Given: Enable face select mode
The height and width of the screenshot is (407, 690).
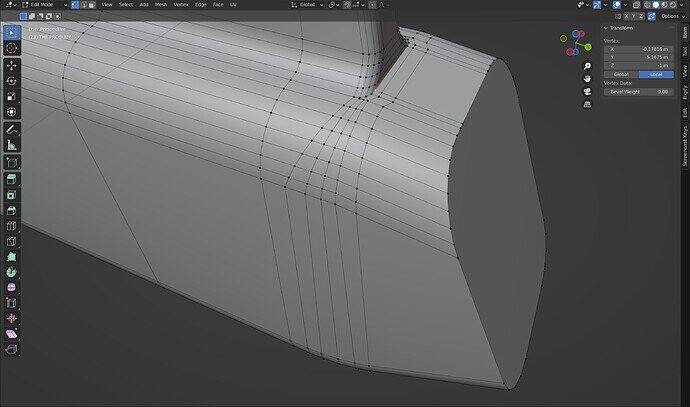Looking at the screenshot, I should tap(92, 5).
